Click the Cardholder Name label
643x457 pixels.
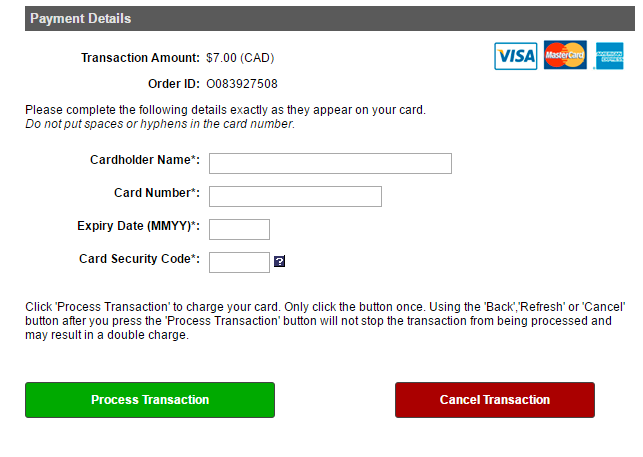(145, 160)
